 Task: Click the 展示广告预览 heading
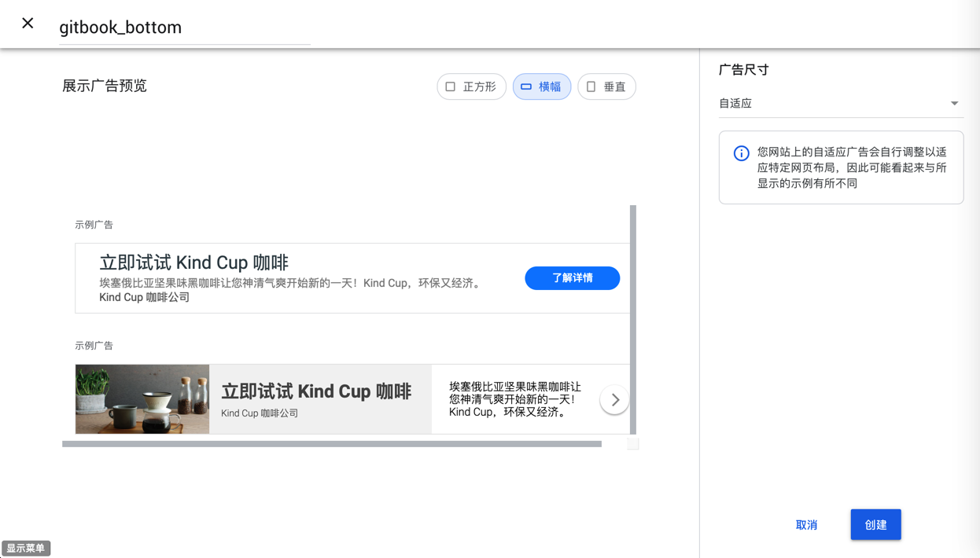tap(105, 86)
